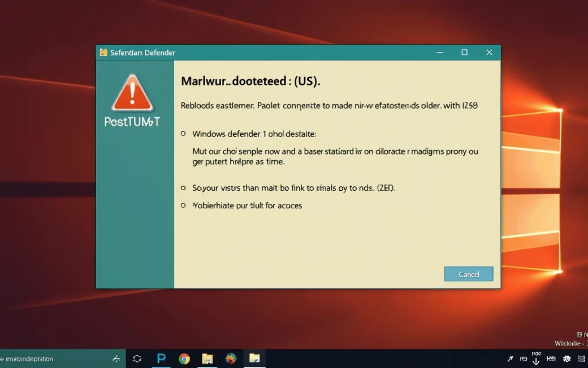Select the 'Yobierhiate pur tlult for acoces' option

183,206
